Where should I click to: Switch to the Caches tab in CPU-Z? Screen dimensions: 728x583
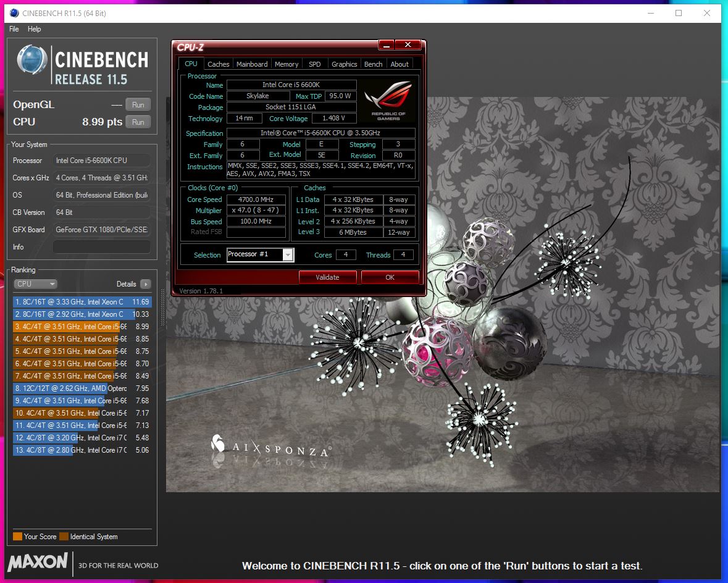coord(218,64)
